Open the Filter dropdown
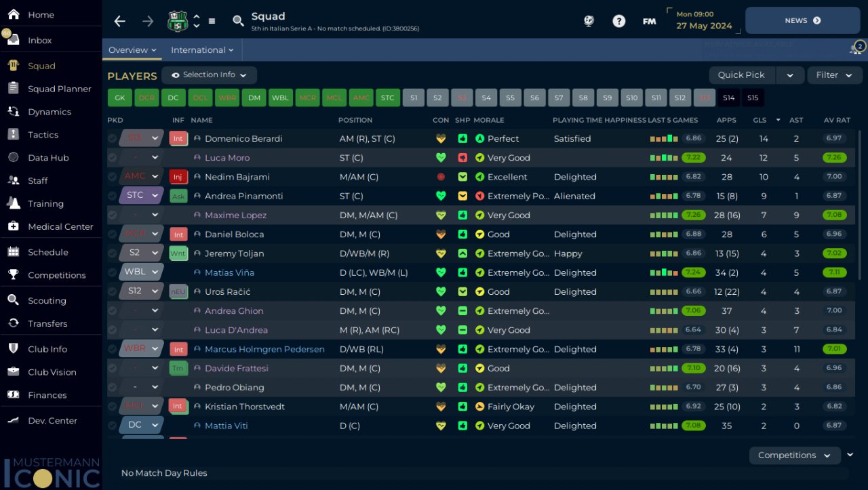The height and width of the screenshot is (490, 868). (834, 75)
